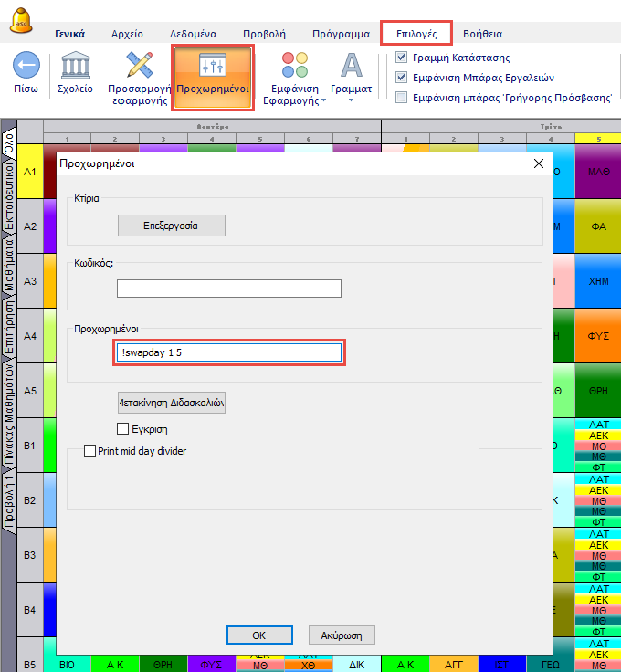The width and height of the screenshot is (621, 672).
Task: Expand the Γραμματ dropdown arrow
Action: tap(351, 101)
